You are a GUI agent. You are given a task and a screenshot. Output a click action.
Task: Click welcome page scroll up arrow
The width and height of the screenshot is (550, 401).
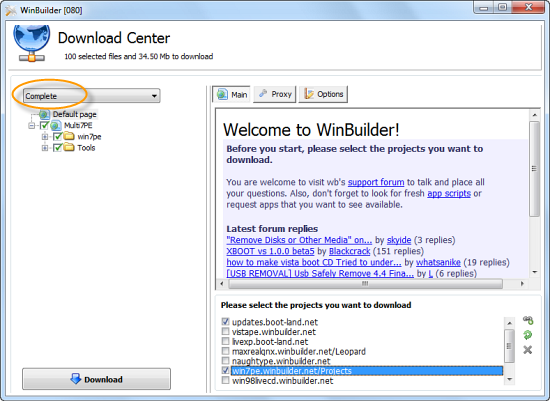[x=535, y=115]
